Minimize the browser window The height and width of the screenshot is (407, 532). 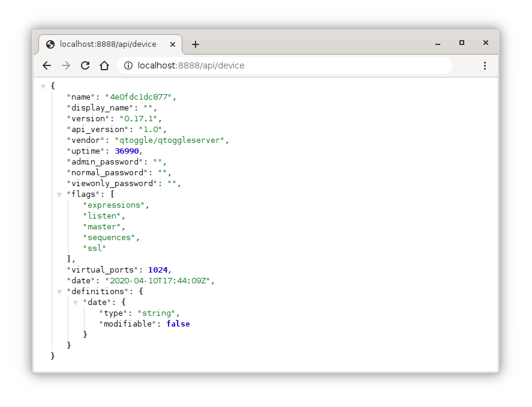pos(437,43)
